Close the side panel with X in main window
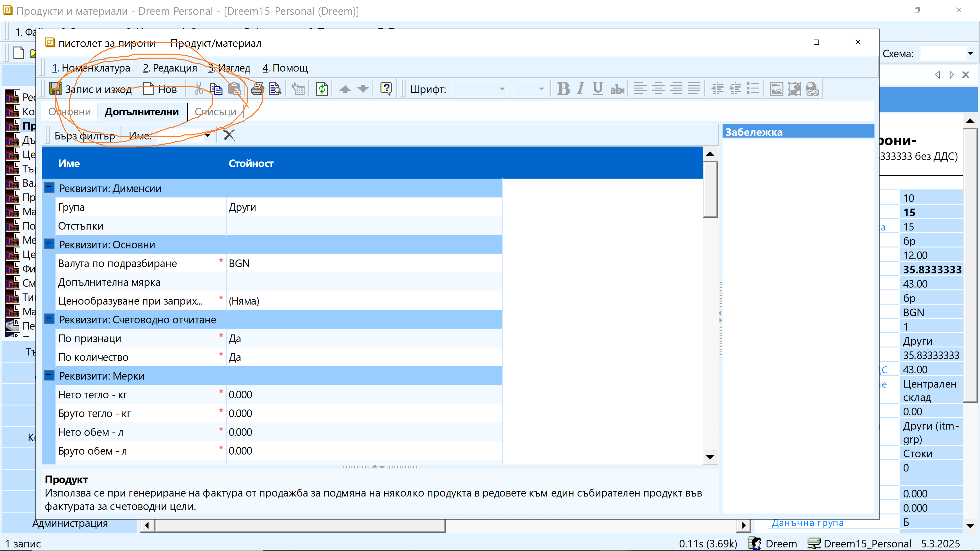The image size is (980, 551). pos(966,74)
